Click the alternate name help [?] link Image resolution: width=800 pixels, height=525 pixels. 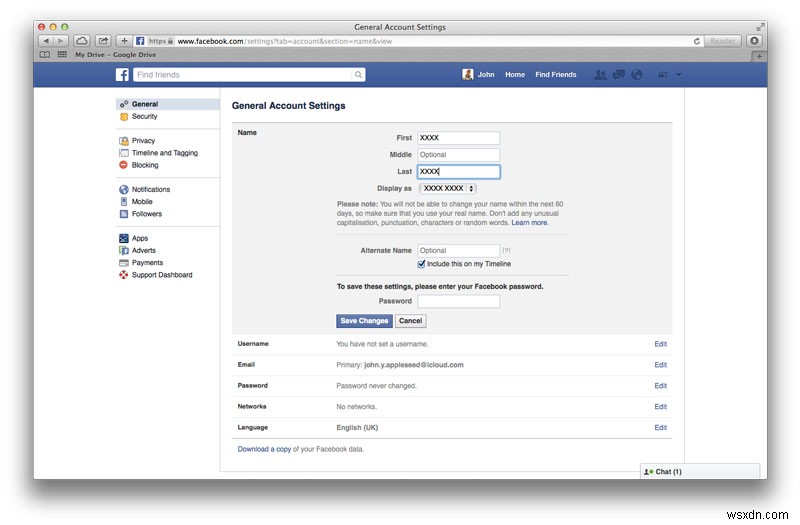pos(506,251)
